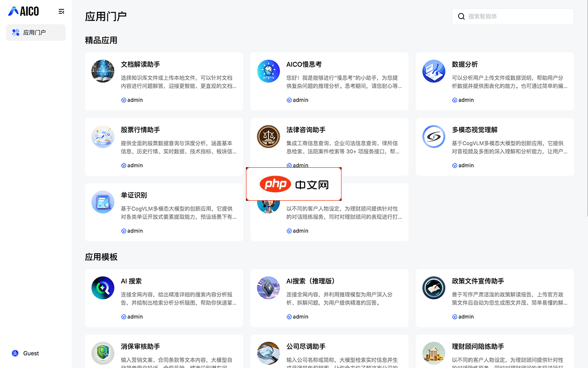Open the 文档解读助手 app title
The width and height of the screenshot is (588, 368).
(x=140, y=64)
